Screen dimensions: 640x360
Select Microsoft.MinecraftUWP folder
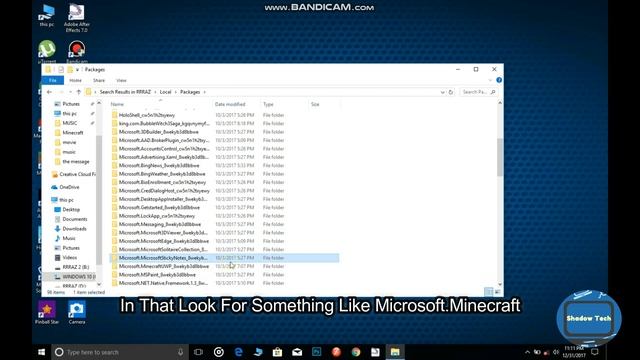(x=164, y=266)
